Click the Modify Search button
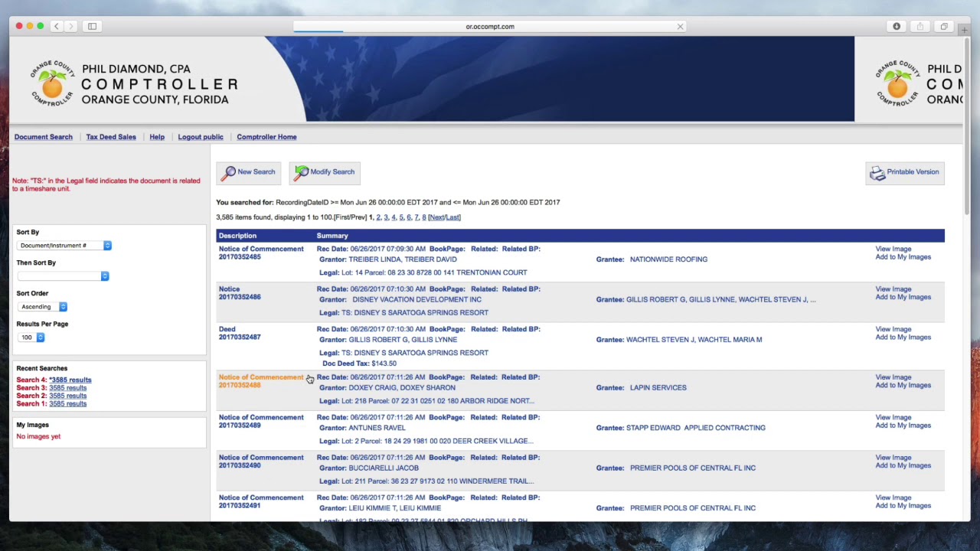 point(325,172)
